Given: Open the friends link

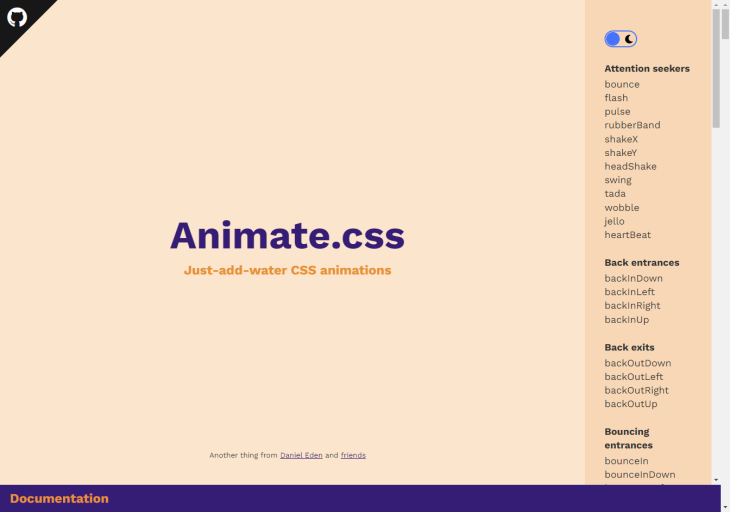Looking at the screenshot, I should [353, 455].
